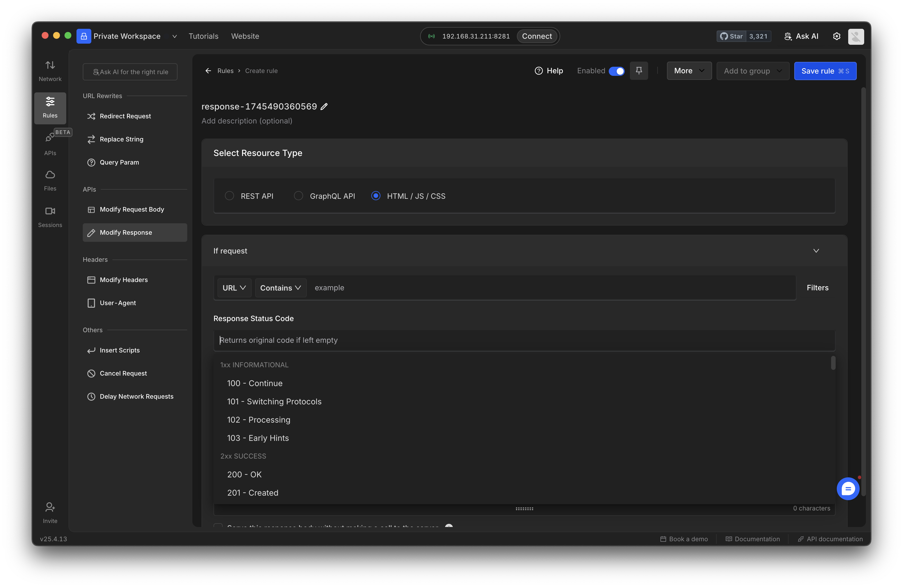The width and height of the screenshot is (903, 588).
Task: Click the status code list scrollbar
Action: click(x=833, y=363)
